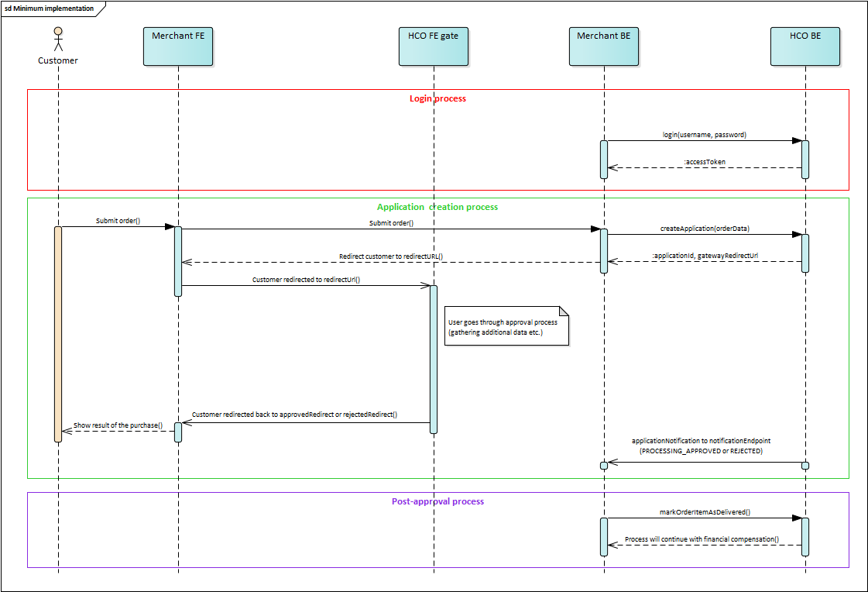Screen dimensions: 868x592
Task: Select the HCO FE gate lifeline box
Action: [434, 46]
